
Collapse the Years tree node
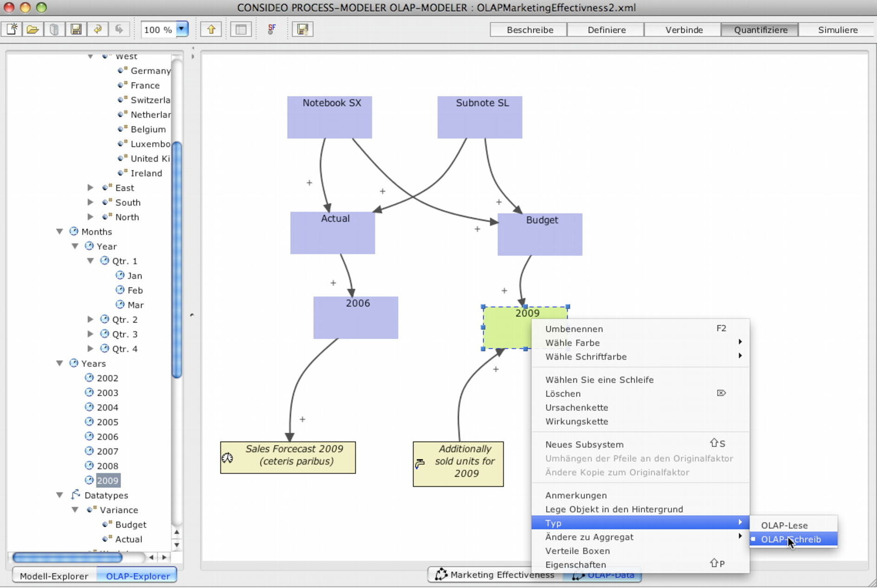(59, 363)
